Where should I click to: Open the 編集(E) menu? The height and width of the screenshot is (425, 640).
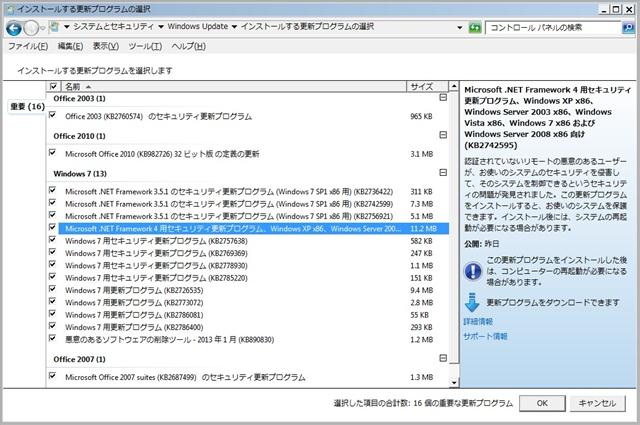coord(70,46)
